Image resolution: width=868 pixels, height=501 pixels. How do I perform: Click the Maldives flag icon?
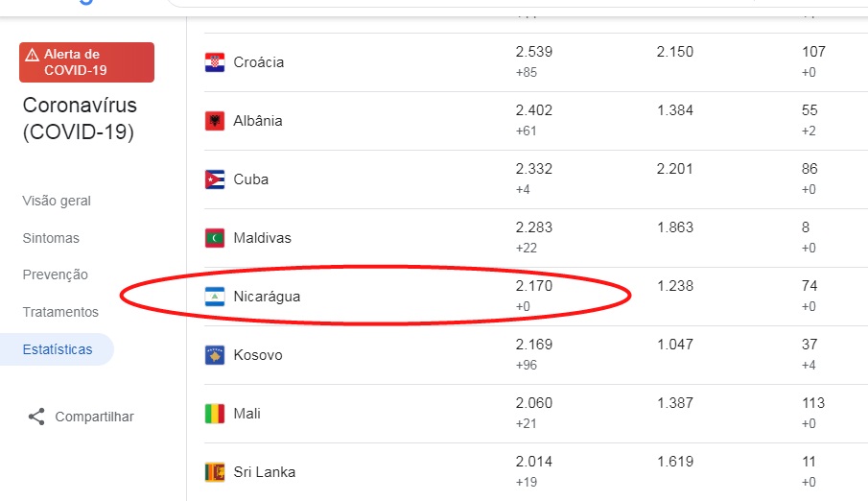pos(215,238)
